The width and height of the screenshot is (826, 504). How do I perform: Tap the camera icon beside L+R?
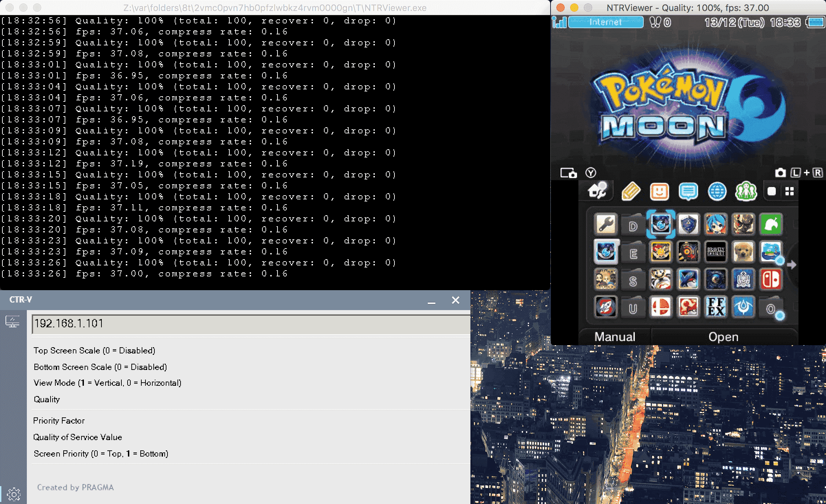pos(780,173)
